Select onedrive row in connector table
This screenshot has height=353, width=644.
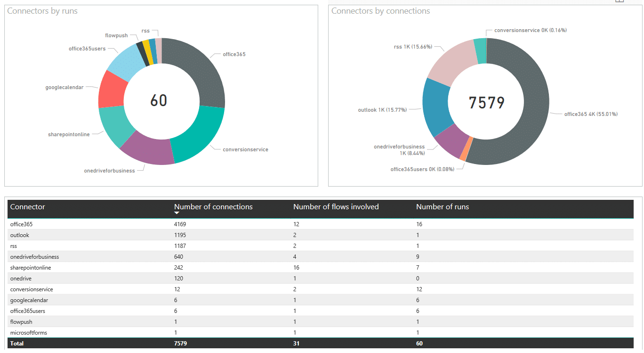(x=320, y=279)
